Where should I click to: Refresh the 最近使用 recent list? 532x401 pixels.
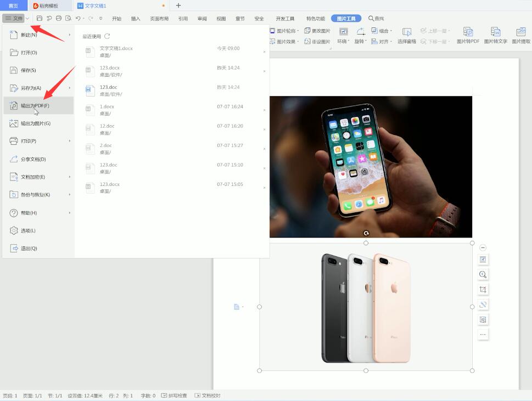(x=107, y=36)
